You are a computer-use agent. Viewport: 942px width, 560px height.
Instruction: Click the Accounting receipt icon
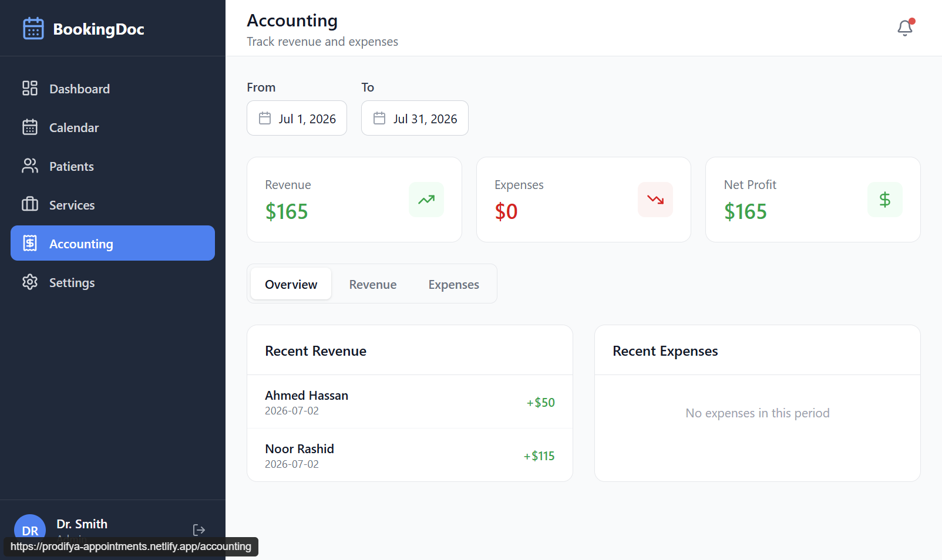30,243
